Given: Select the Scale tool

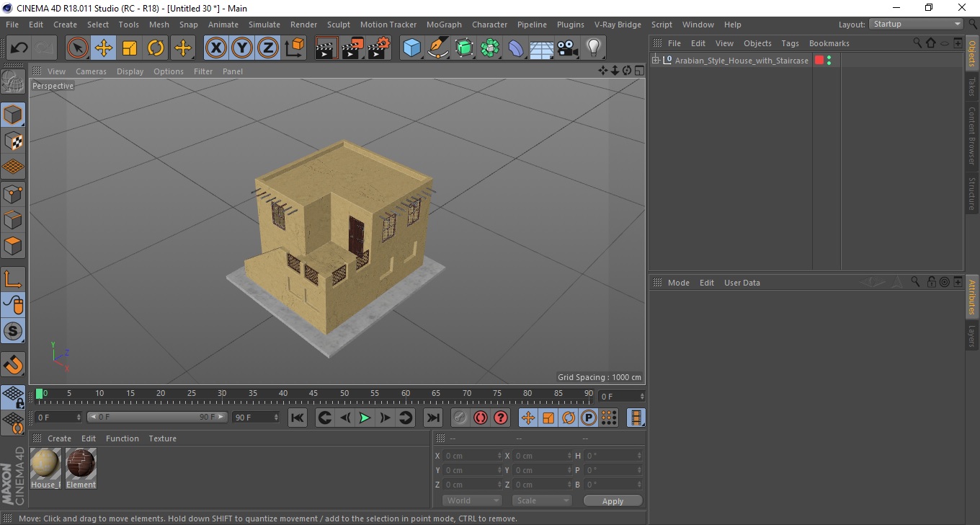Looking at the screenshot, I should 130,48.
